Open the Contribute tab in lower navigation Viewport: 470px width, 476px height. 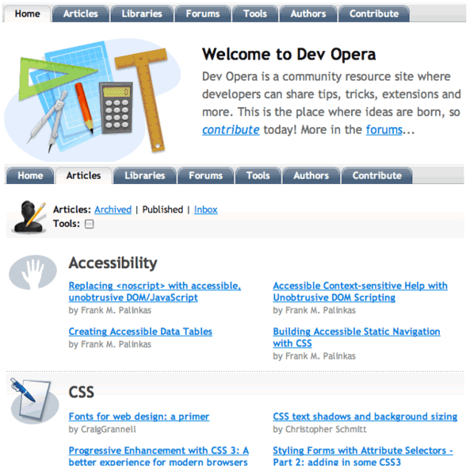point(377,176)
